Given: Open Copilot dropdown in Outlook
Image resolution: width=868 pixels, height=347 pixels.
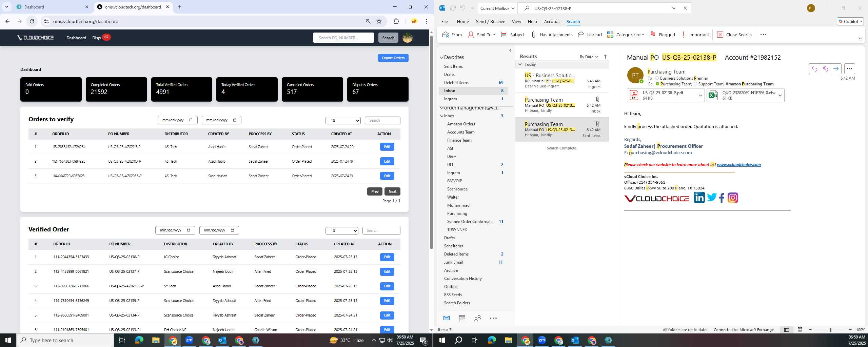Looking at the screenshot, I should click(850, 21).
